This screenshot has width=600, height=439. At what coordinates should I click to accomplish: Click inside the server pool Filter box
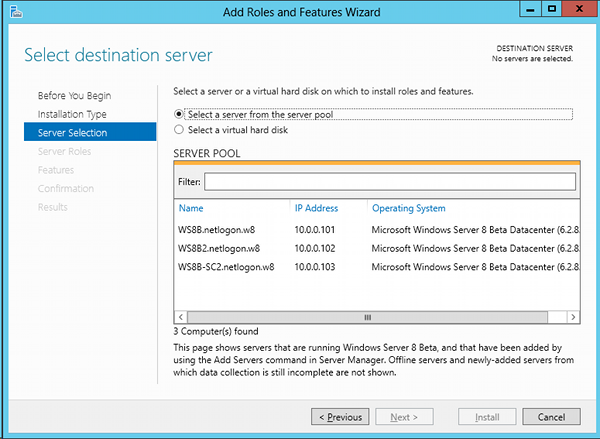coord(390,181)
